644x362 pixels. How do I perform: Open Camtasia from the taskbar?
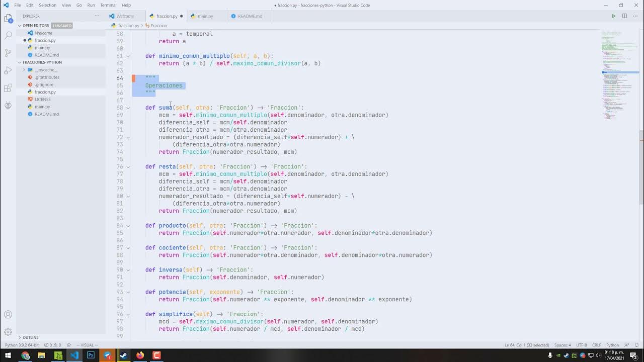[156, 355]
